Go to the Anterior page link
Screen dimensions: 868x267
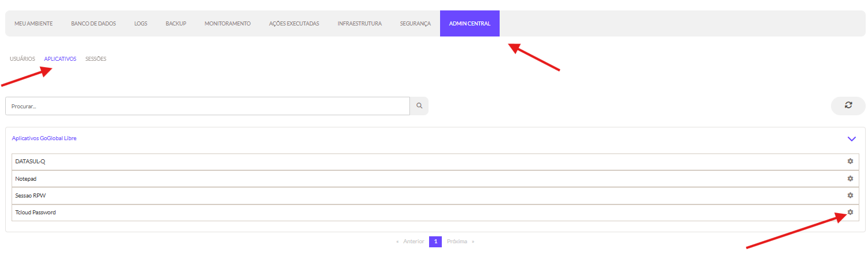pos(413,242)
